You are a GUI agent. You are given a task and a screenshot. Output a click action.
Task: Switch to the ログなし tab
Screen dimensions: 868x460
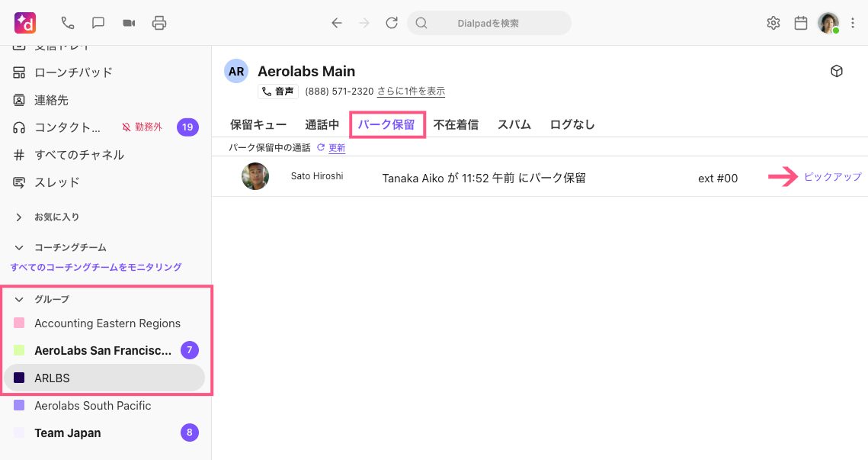coord(572,124)
